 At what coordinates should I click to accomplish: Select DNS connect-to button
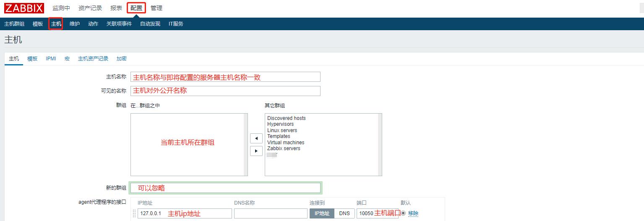tap(344, 213)
